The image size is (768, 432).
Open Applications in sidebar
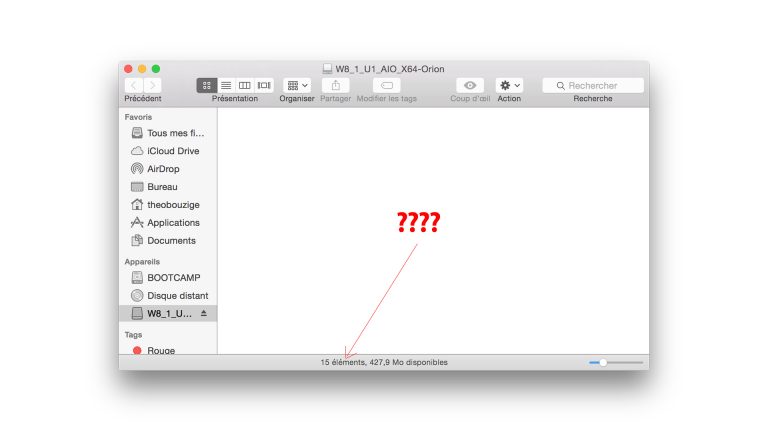[x=168, y=222]
